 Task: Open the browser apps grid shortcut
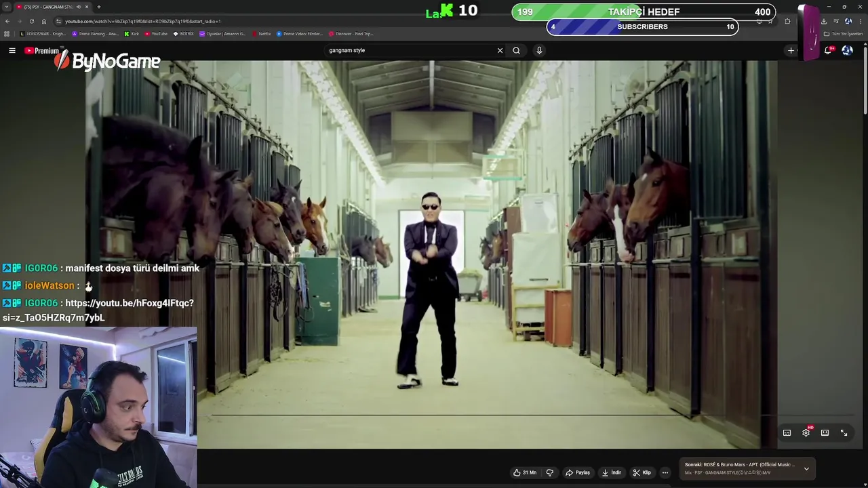pyautogui.click(x=6, y=34)
